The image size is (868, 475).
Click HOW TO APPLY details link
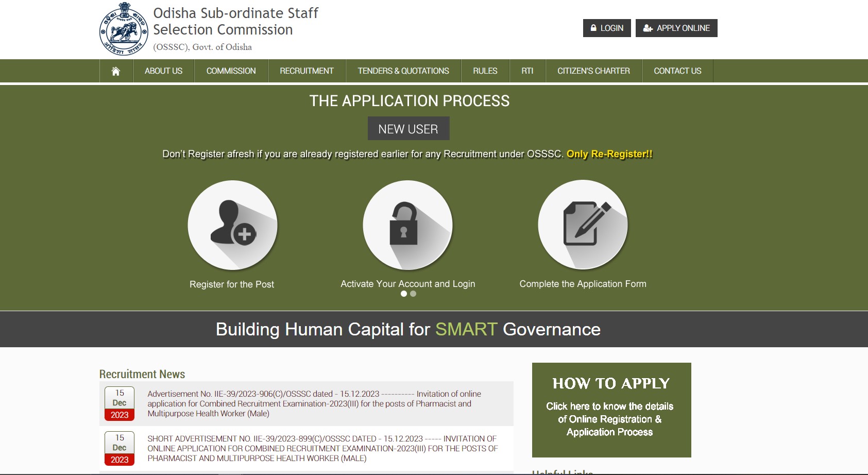pos(610,419)
